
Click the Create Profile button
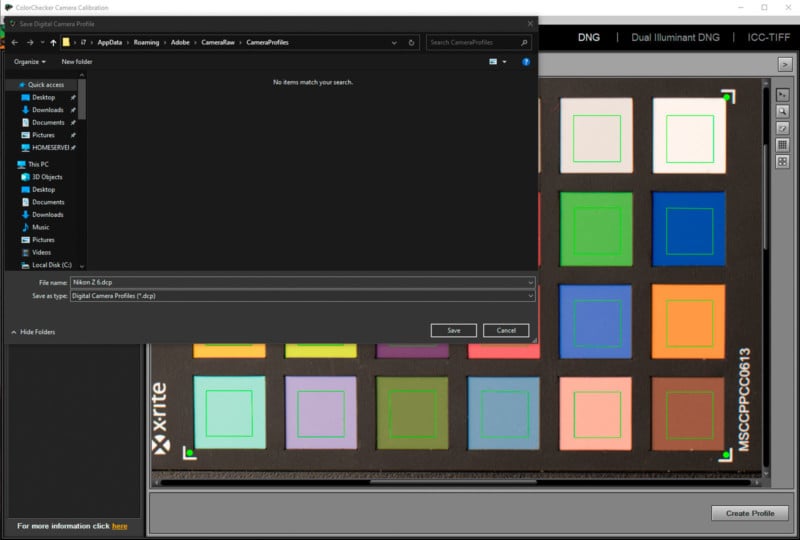(749, 513)
